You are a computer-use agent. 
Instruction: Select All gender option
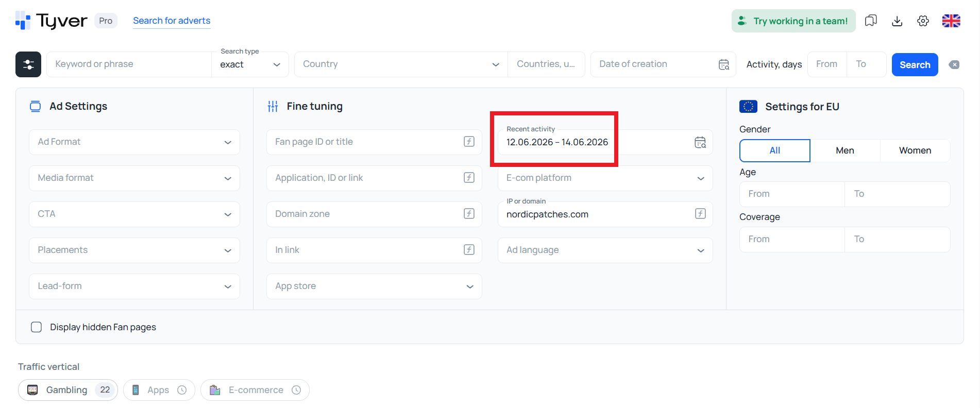pos(775,150)
